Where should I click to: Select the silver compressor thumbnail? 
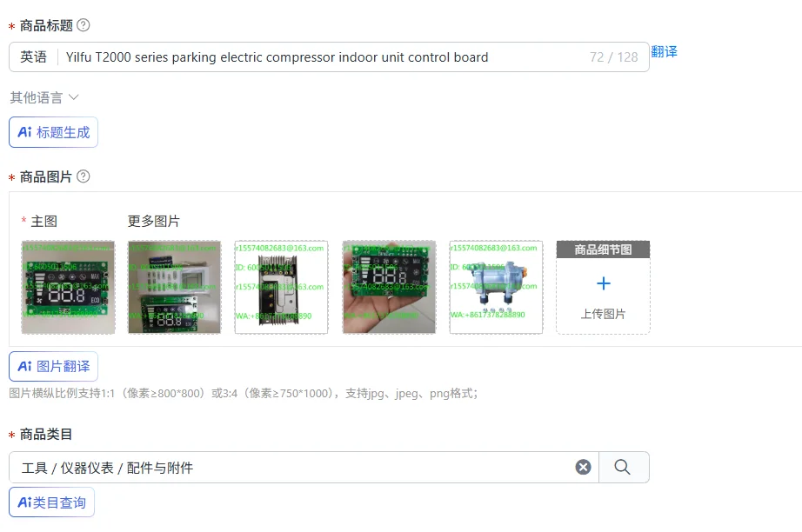pyautogui.click(x=496, y=287)
